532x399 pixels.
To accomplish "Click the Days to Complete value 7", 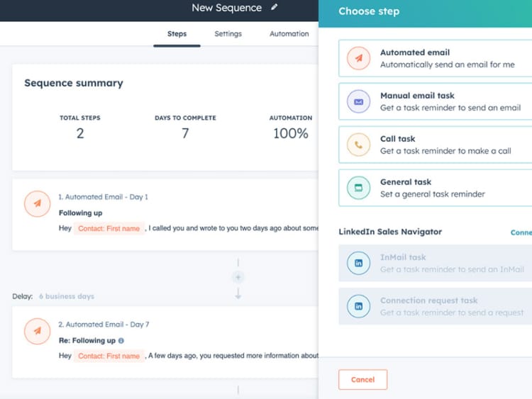I will [x=185, y=133].
